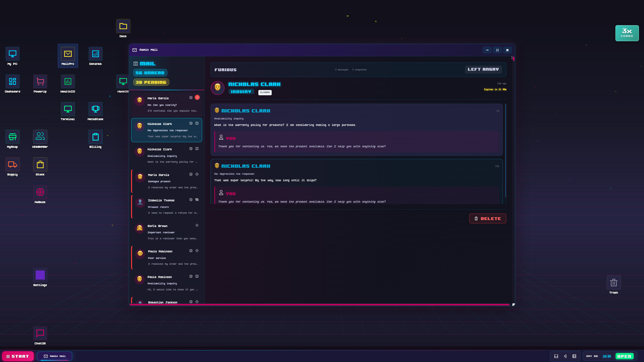Open the WealthIO app icon
Image resolution: width=644 pixels, height=362 pixels.
[x=67, y=81]
